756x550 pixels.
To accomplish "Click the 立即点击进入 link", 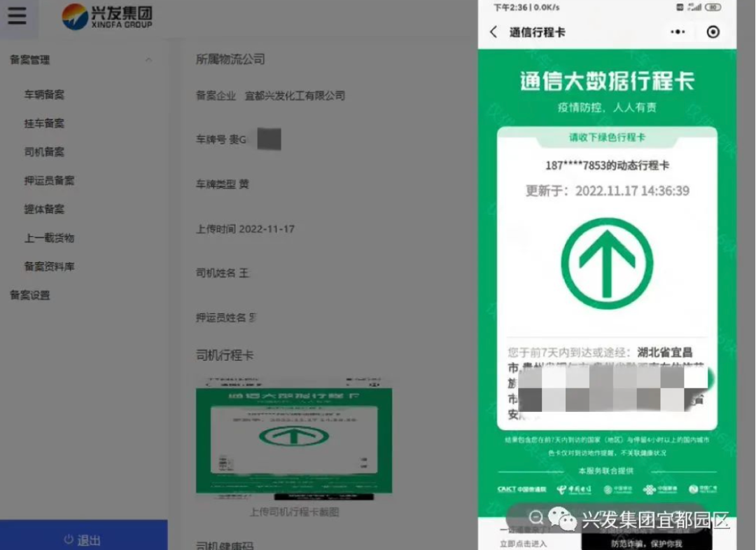I will click(x=523, y=544).
